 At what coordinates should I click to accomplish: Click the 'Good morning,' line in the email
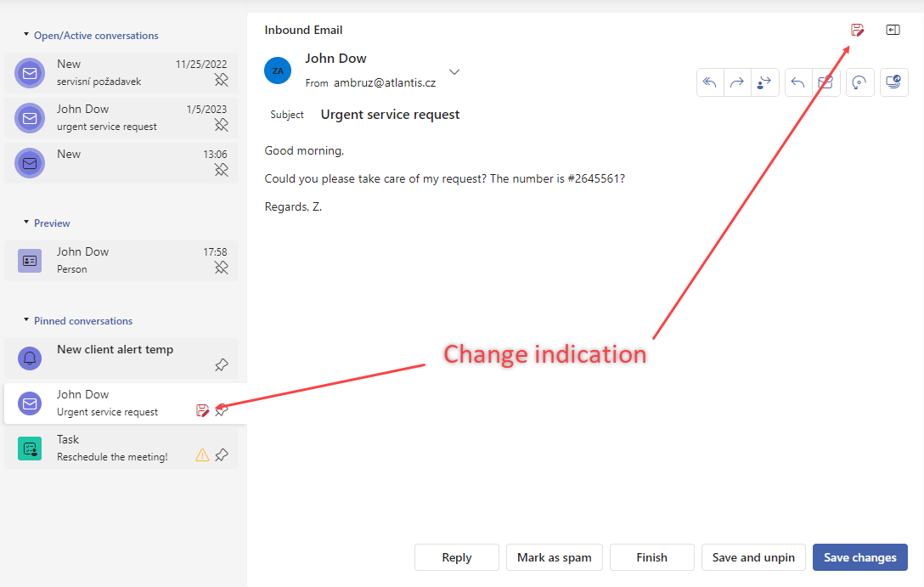304,151
